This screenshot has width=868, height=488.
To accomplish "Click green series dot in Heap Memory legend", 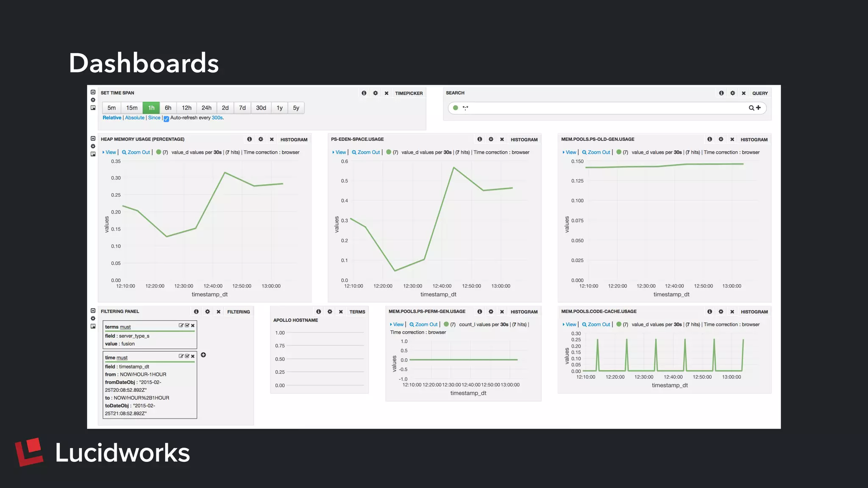I will point(159,152).
